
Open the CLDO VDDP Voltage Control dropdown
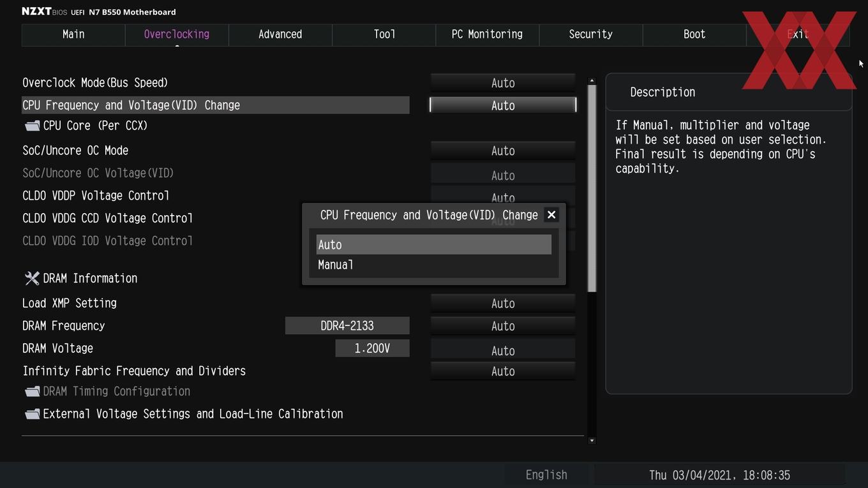coord(503,196)
